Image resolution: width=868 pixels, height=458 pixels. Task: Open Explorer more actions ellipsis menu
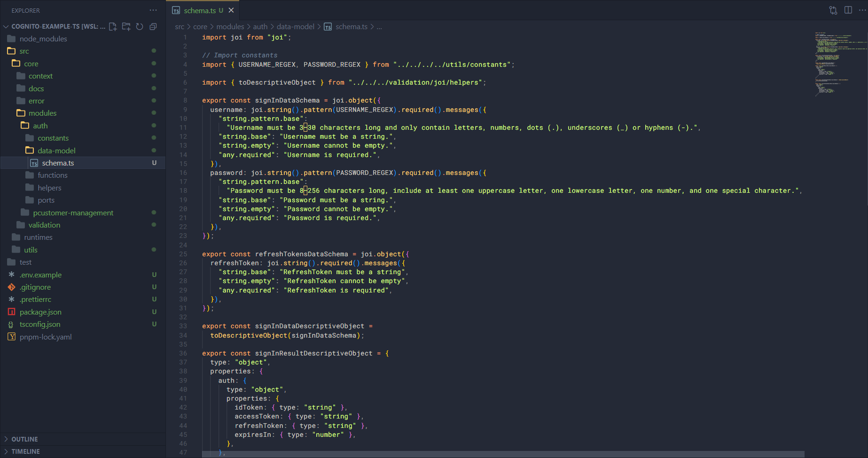pos(153,10)
